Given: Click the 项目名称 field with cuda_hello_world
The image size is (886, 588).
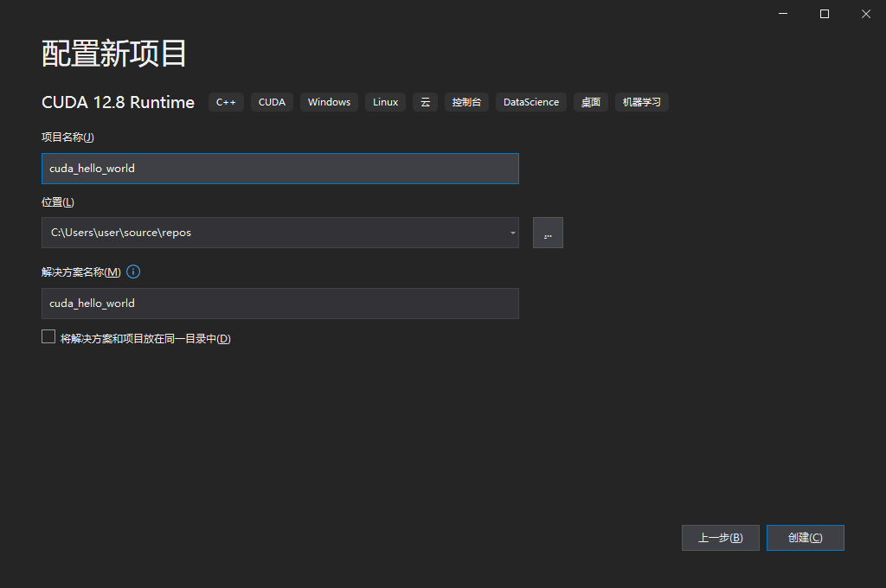Looking at the screenshot, I should pyautogui.click(x=280, y=169).
